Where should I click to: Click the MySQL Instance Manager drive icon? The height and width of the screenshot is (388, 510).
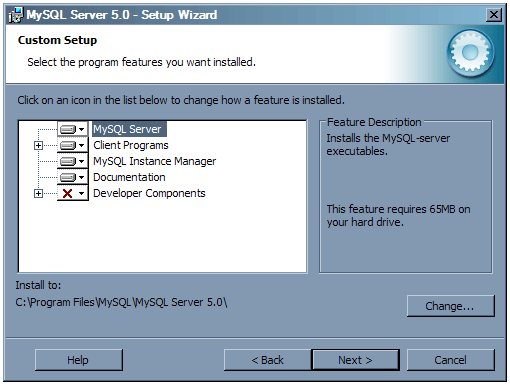[68, 161]
